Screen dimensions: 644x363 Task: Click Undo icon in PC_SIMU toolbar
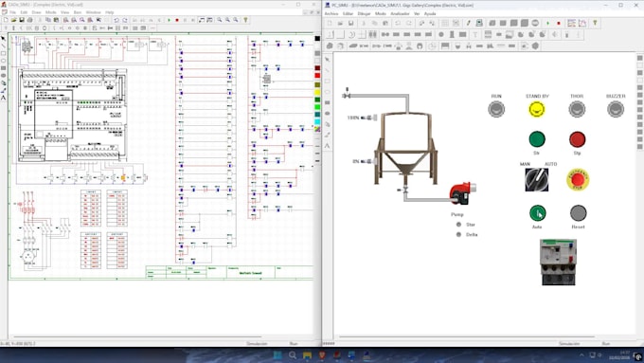398,23
